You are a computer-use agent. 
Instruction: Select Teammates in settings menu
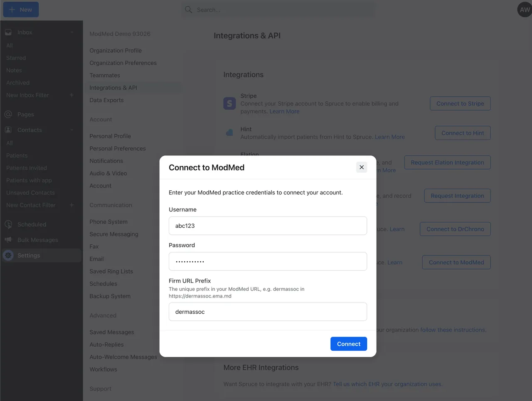pyautogui.click(x=105, y=76)
